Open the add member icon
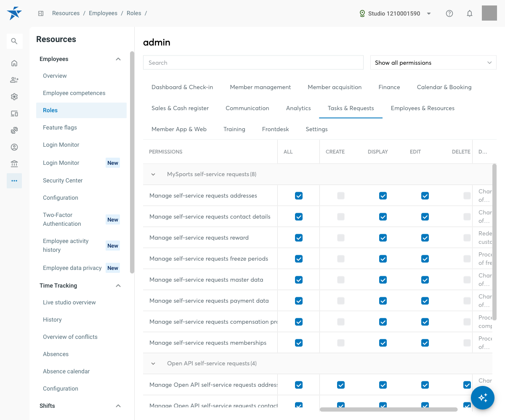This screenshot has width=505, height=420. [x=14, y=80]
